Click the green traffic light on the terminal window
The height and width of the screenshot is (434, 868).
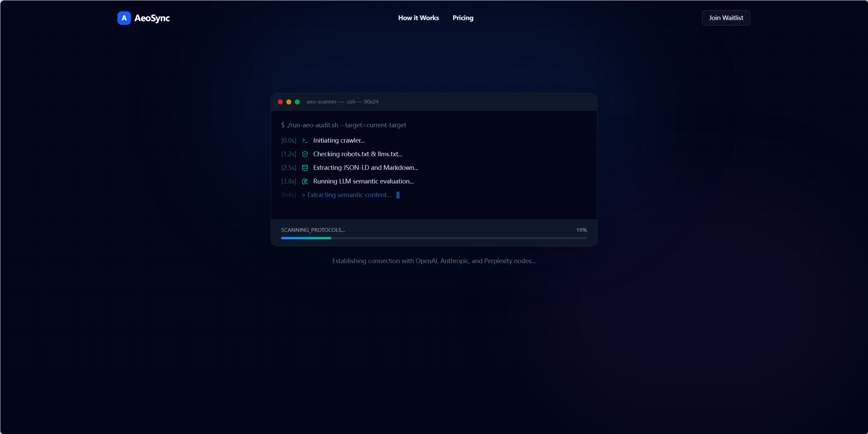[298, 102]
